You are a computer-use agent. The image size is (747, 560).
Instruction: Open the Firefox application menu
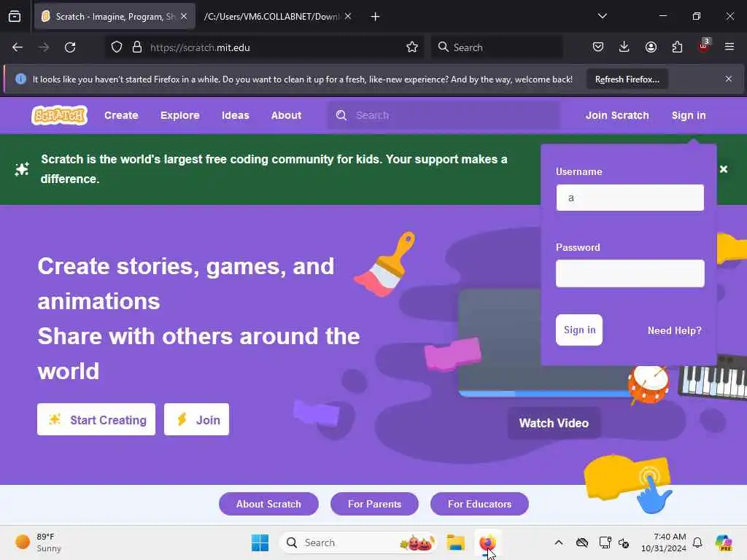click(x=729, y=47)
